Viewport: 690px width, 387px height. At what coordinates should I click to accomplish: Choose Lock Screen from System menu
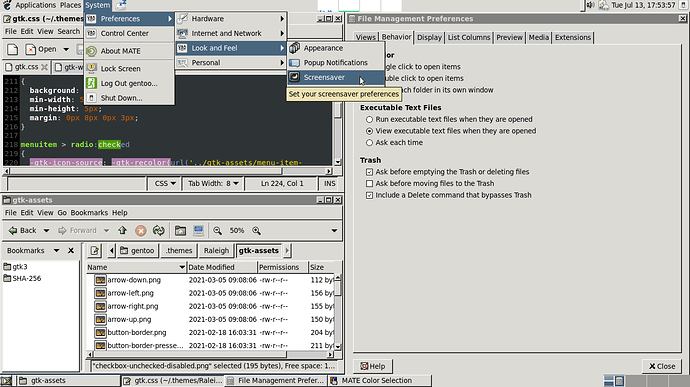tap(129, 69)
